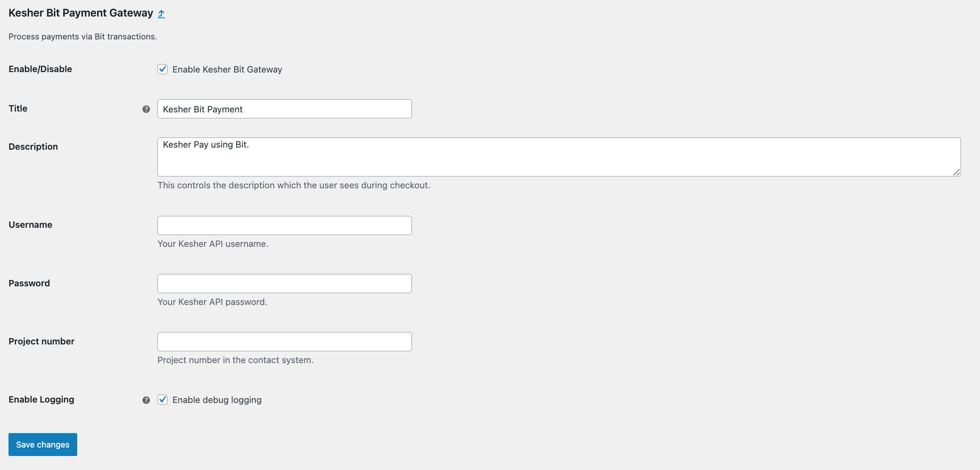Click the Username field label
Image resolution: width=980 pixels, height=470 pixels.
click(31, 225)
